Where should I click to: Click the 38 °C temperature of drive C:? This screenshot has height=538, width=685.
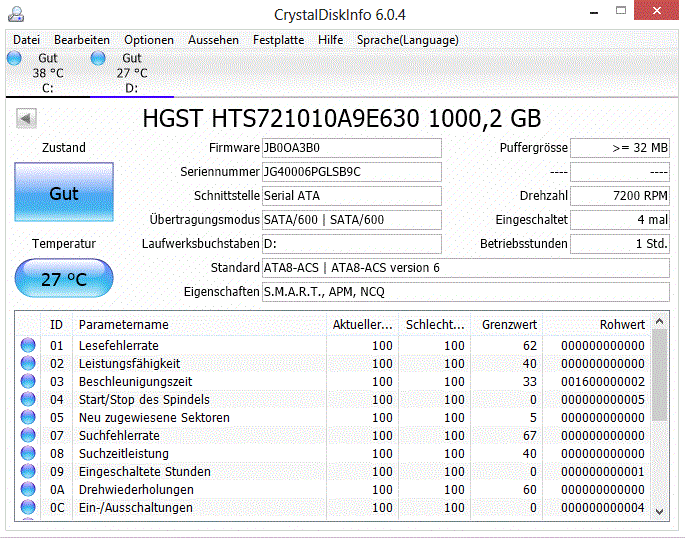click(48, 73)
